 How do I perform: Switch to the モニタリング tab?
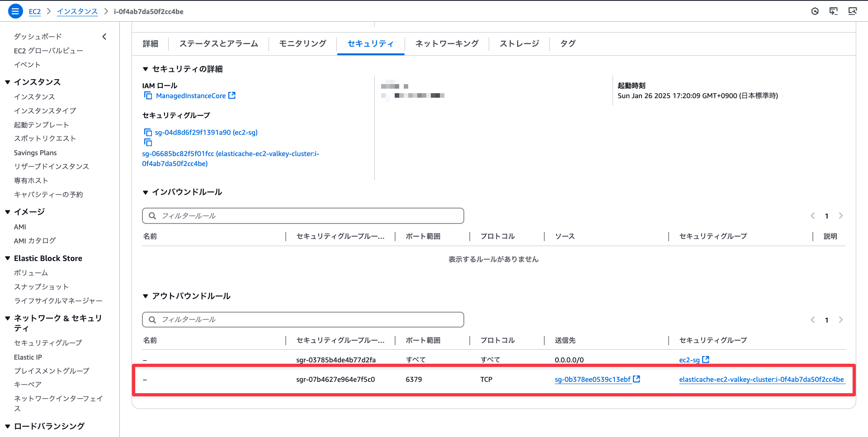[303, 43]
